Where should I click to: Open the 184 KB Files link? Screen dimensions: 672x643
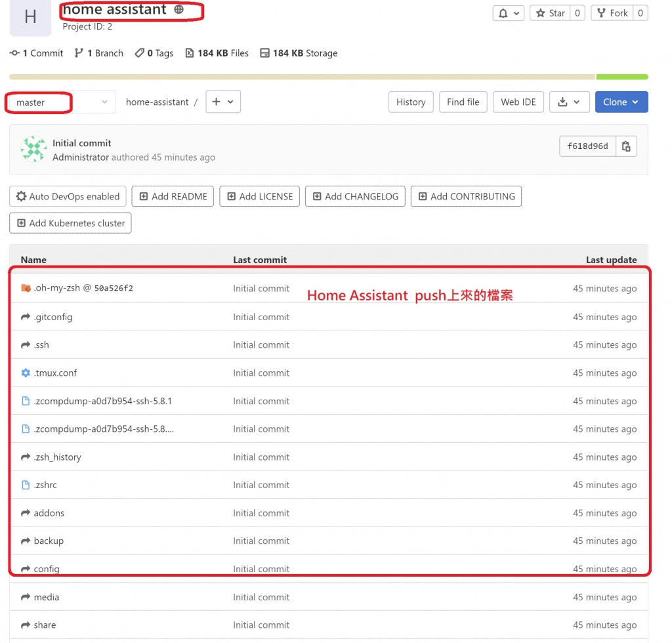(217, 53)
